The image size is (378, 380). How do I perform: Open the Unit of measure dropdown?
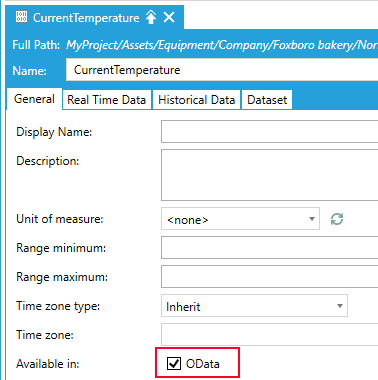(240, 219)
